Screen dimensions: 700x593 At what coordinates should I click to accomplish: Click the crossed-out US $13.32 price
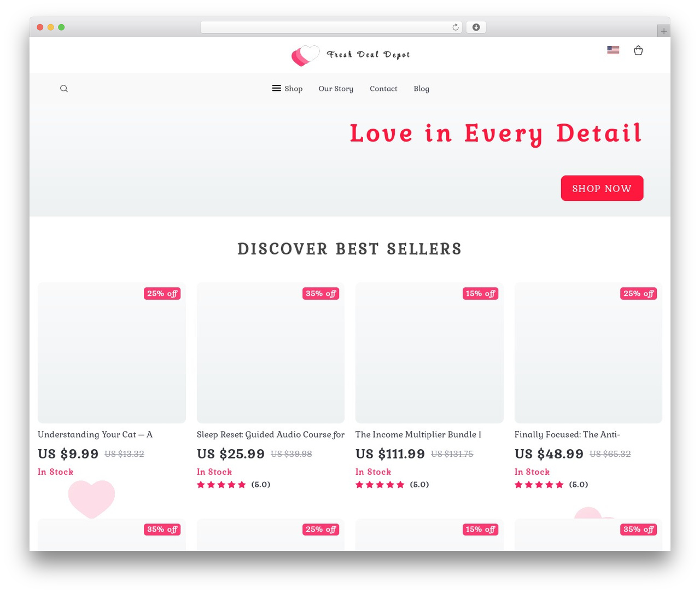click(124, 454)
